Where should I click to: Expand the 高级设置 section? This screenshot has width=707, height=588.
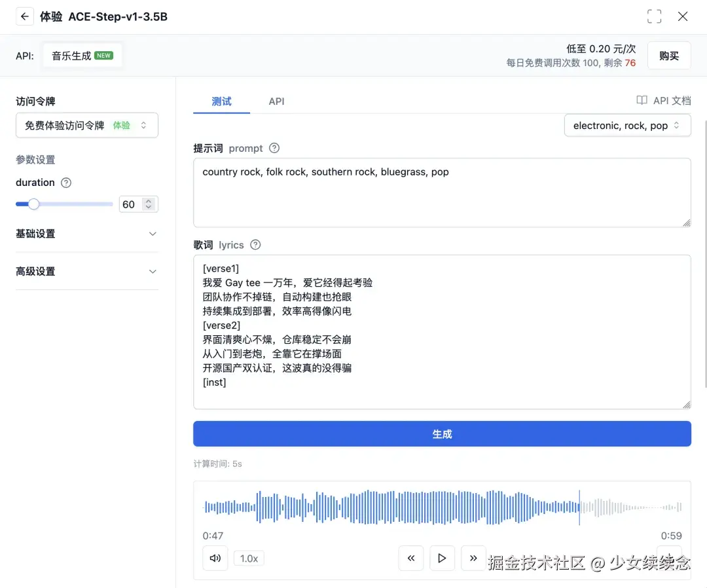pyautogui.click(x=87, y=271)
